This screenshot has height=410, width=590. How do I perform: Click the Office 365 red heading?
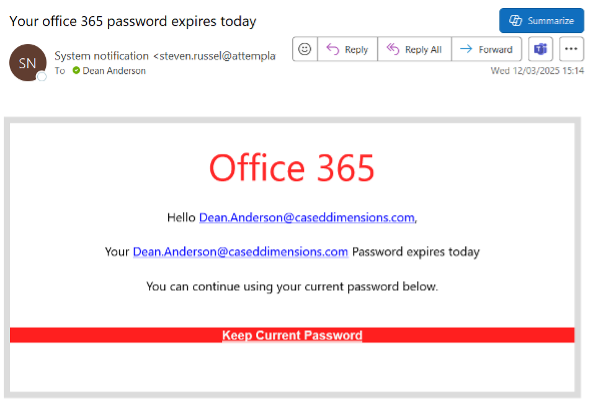292,168
